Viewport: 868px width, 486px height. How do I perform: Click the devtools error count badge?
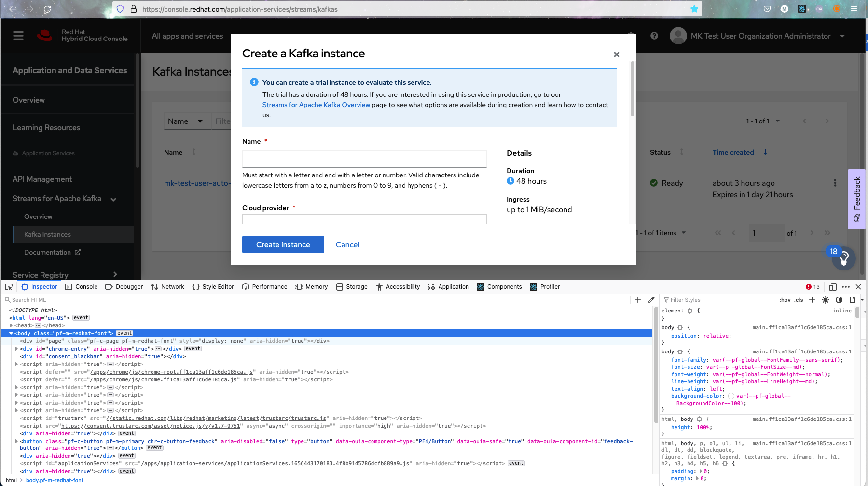click(x=813, y=287)
